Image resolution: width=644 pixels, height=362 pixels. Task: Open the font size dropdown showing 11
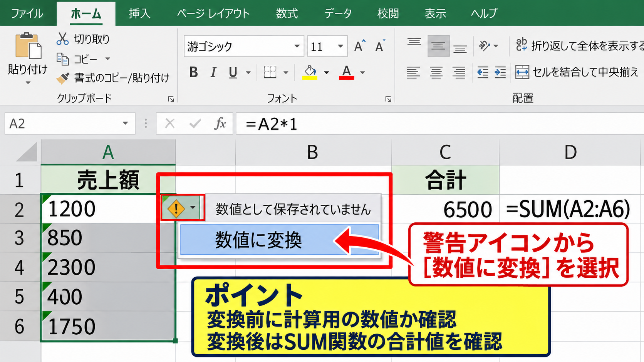pyautogui.click(x=340, y=46)
